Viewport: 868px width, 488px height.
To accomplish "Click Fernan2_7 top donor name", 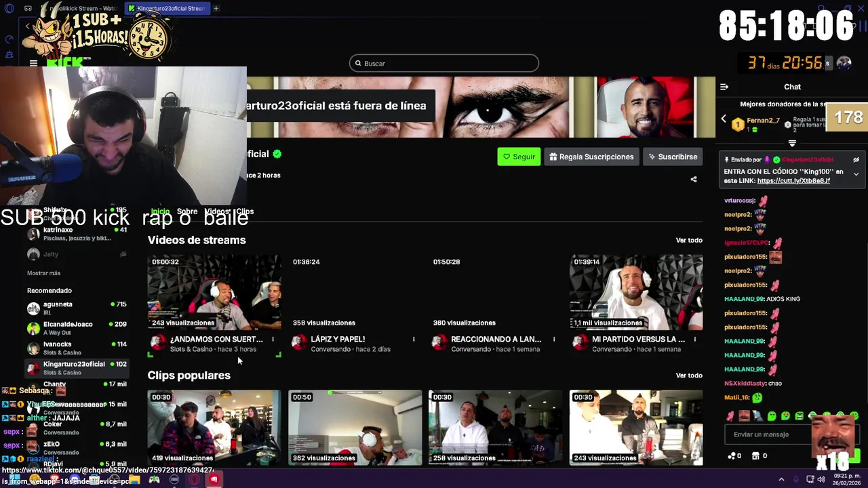I will click(x=763, y=121).
